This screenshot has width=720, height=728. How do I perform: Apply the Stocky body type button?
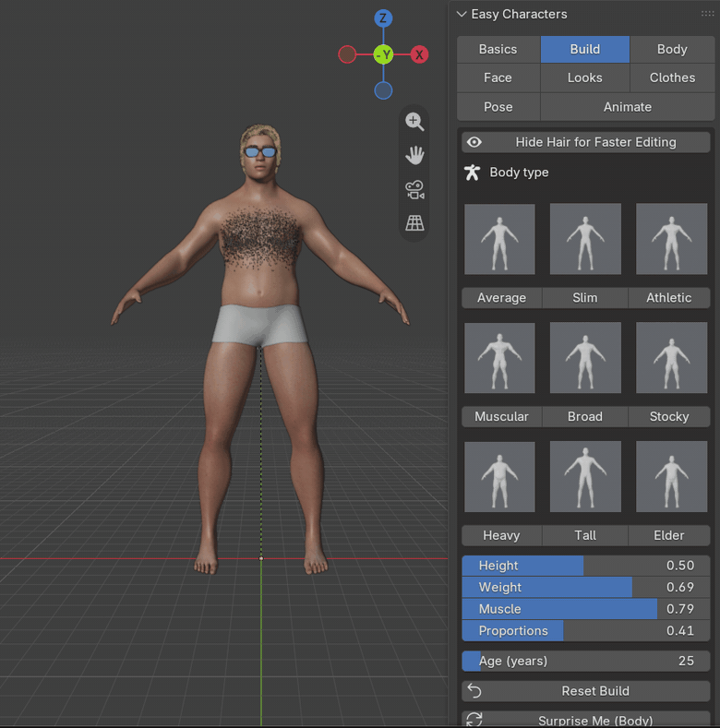(x=669, y=416)
